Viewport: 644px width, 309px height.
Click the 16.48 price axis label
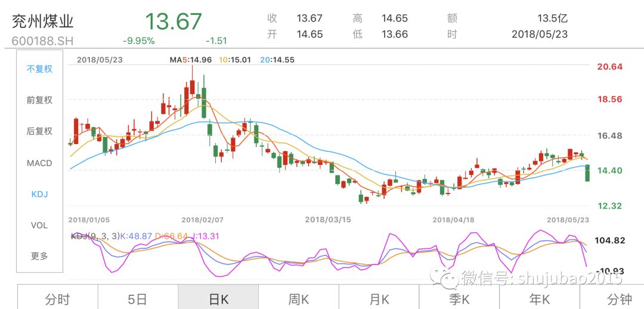click(610, 136)
